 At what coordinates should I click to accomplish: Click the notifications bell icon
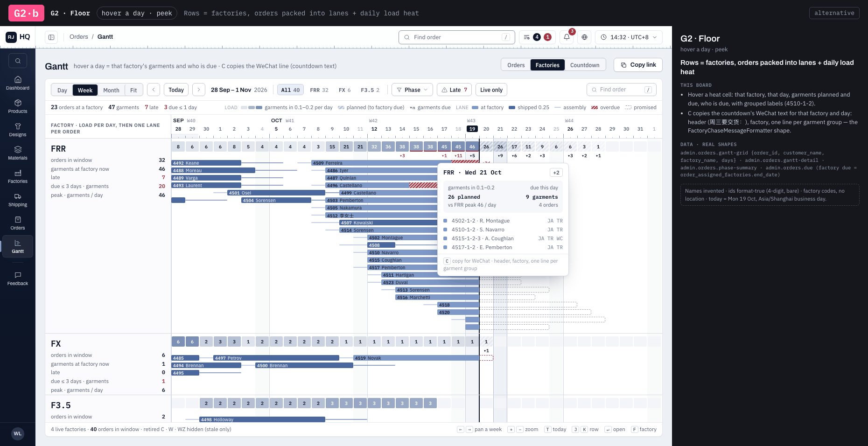[x=567, y=37]
